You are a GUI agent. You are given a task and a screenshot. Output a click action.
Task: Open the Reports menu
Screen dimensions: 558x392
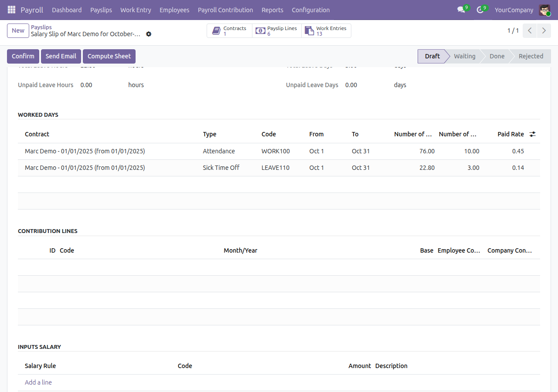coord(272,10)
